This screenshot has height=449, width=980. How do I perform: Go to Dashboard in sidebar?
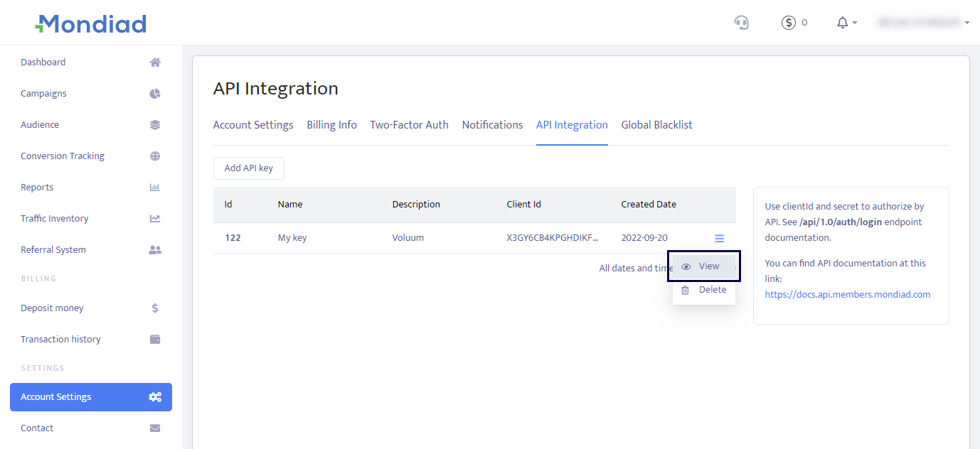coord(43,63)
